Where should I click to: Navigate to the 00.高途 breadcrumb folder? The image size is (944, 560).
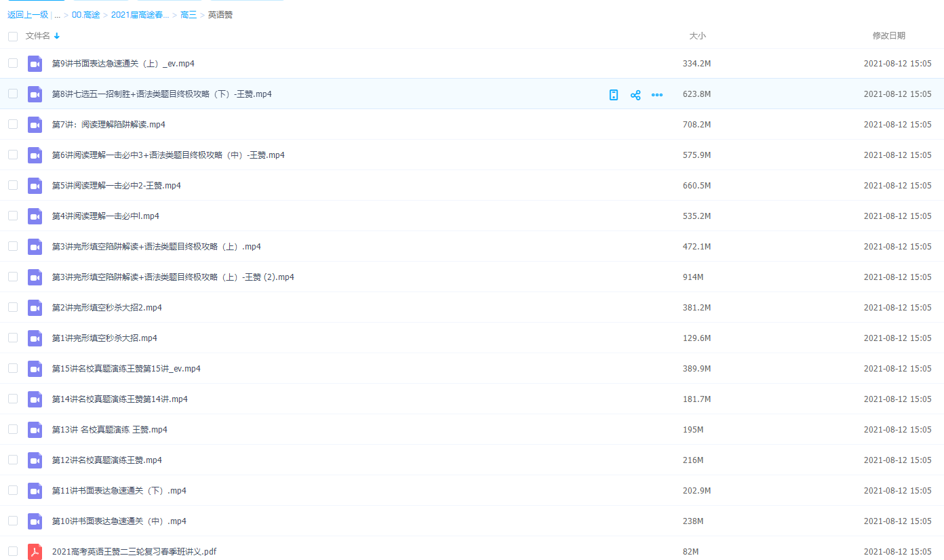tap(86, 15)
